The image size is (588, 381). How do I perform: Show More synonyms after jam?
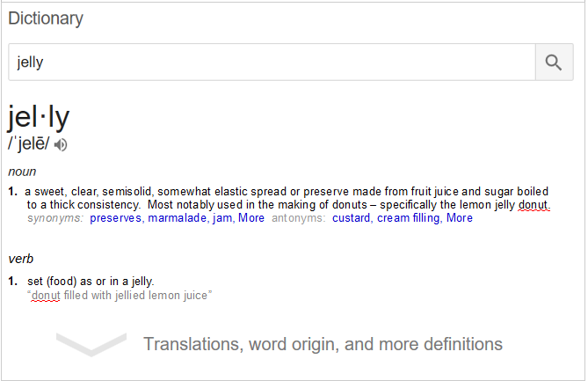tap(251, 218)
